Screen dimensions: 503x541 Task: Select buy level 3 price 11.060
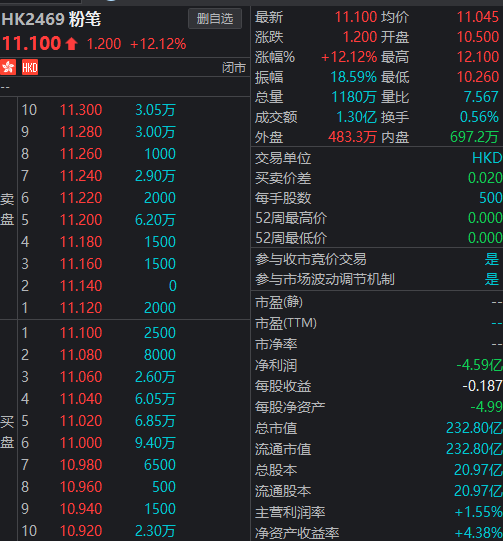click(x=81, y=377)
